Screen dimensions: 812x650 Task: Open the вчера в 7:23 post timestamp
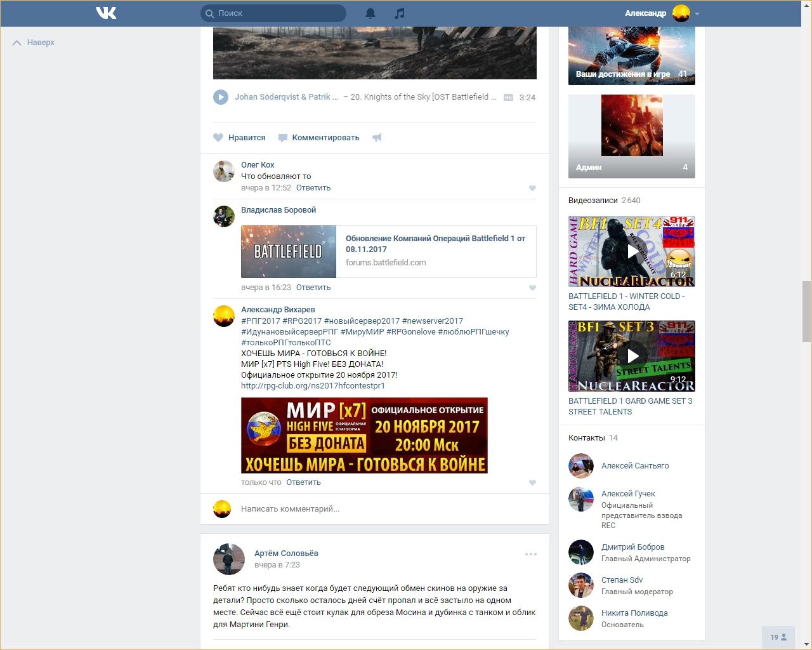[277, 565]
